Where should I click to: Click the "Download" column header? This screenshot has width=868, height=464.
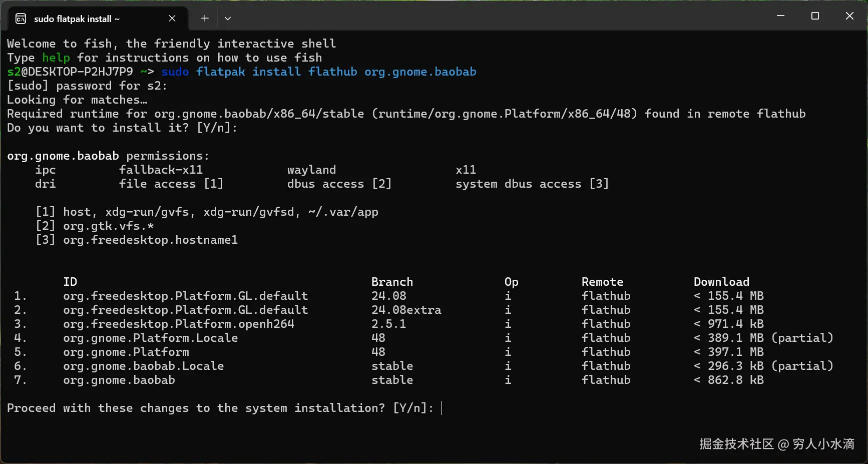[x=721, y=282]
